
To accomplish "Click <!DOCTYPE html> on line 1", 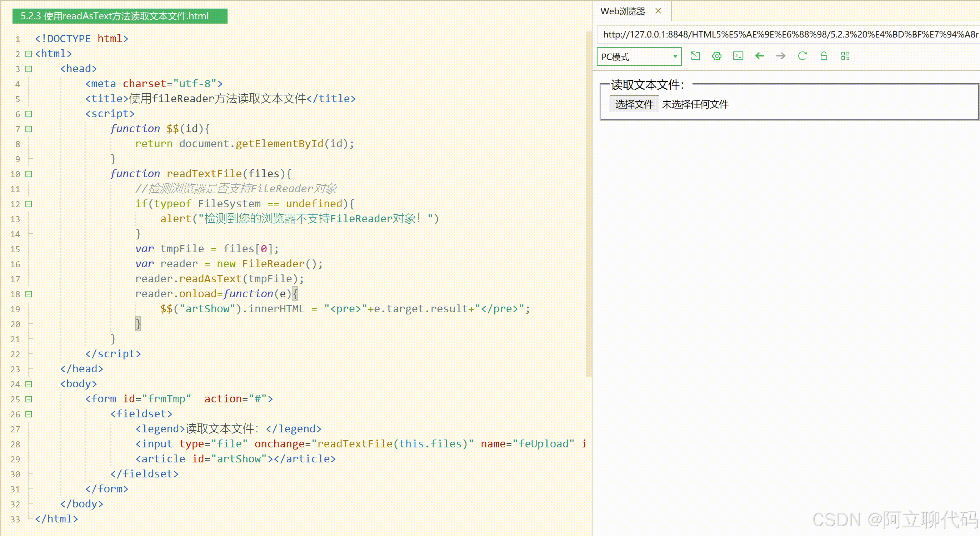I will (x=82, y=39).
